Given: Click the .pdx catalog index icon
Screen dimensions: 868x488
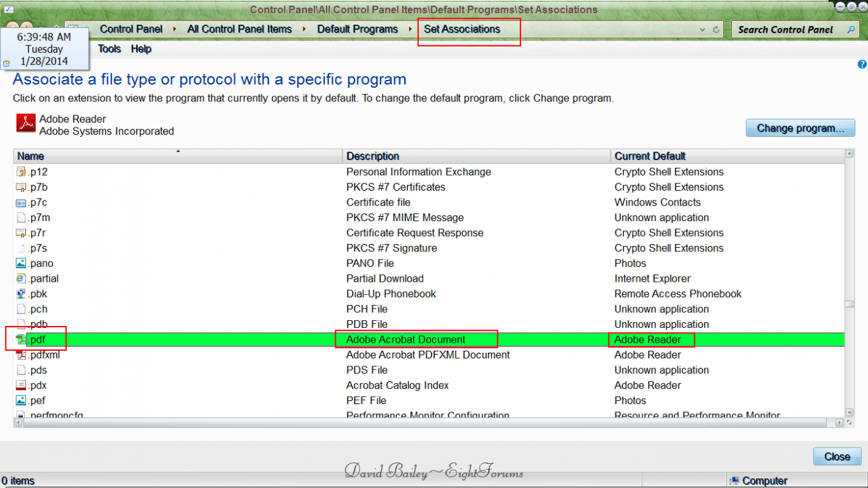Looking at the screenshot, I should click(21, 385).
